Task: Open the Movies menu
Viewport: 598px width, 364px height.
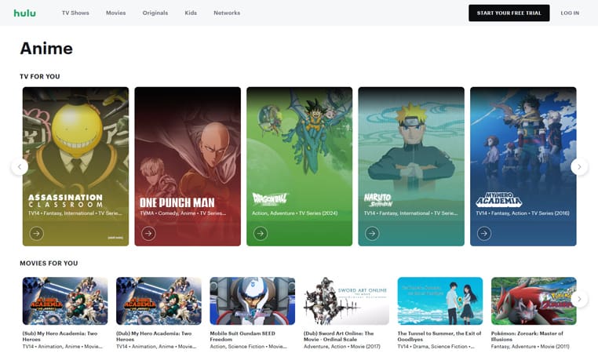Action: pos(116,13)
